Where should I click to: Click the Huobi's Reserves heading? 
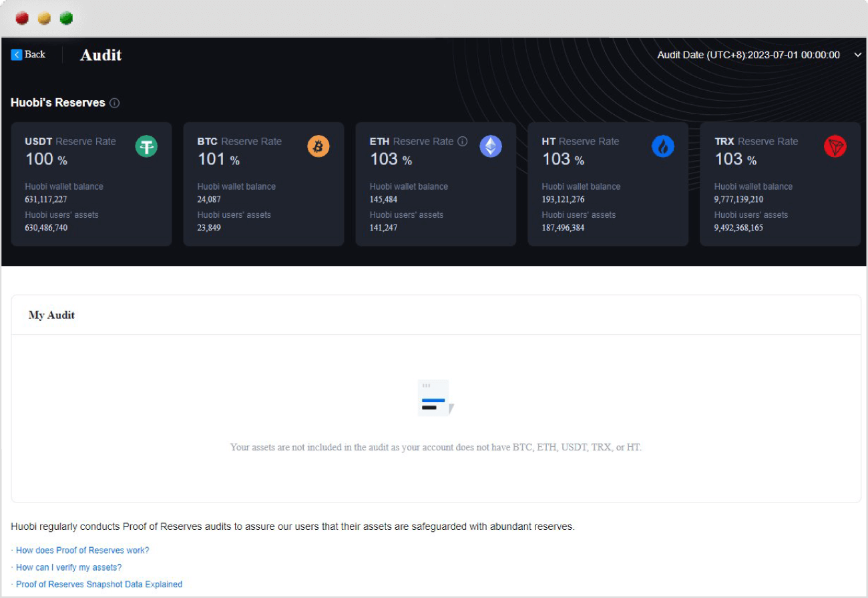coord(58,103)
